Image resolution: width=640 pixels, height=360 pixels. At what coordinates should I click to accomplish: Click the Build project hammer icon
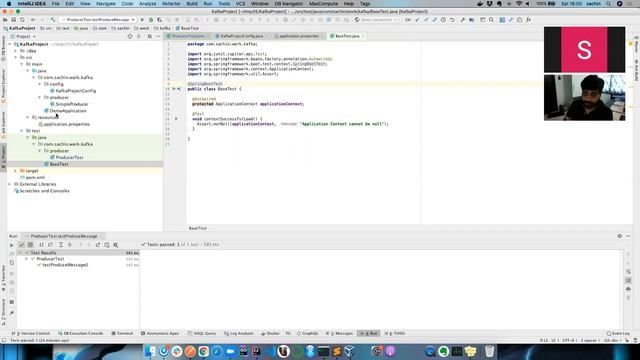click(53, 20)
